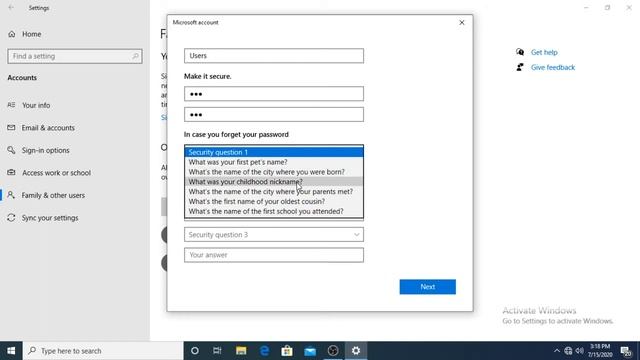Open the taskbar clock and date
640x360 pixels.
(600, 351)
